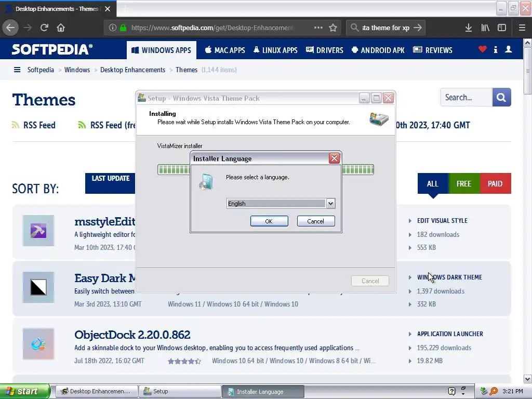Open the browser library icon
Viewport: 532px width, 399px height.
[485, 28]
